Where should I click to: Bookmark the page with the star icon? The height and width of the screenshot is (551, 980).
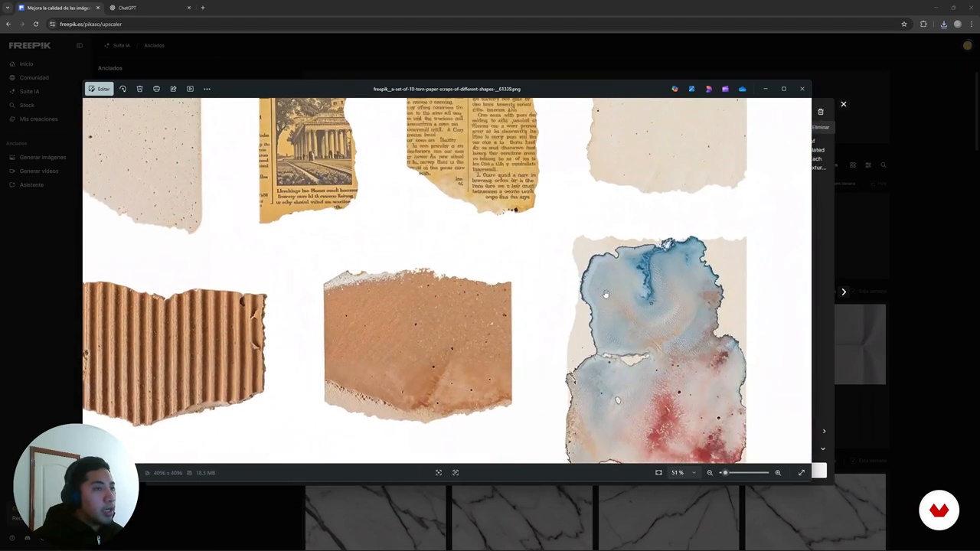pos(903,24)
